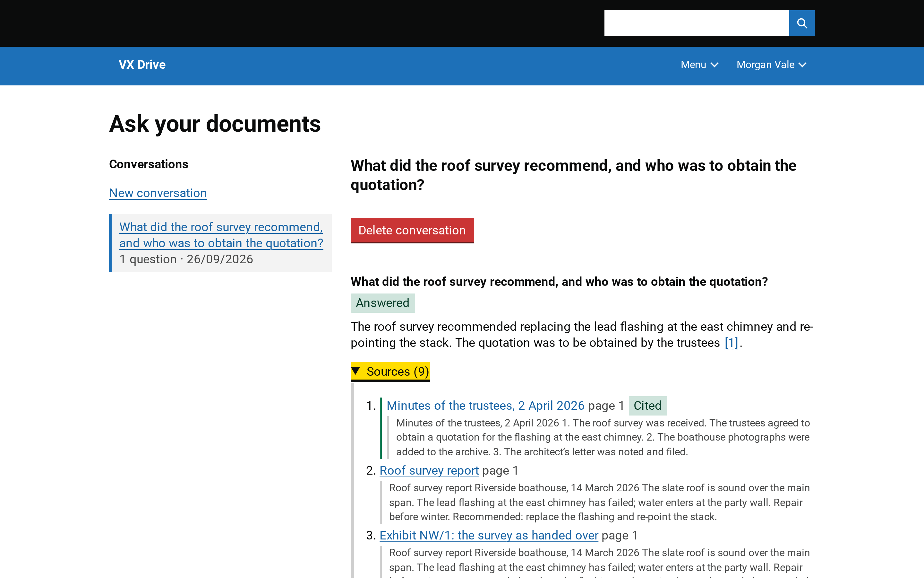Open the Morgan Vale account menu
This screenshot has height=578, width=924.
coord(772,65)
